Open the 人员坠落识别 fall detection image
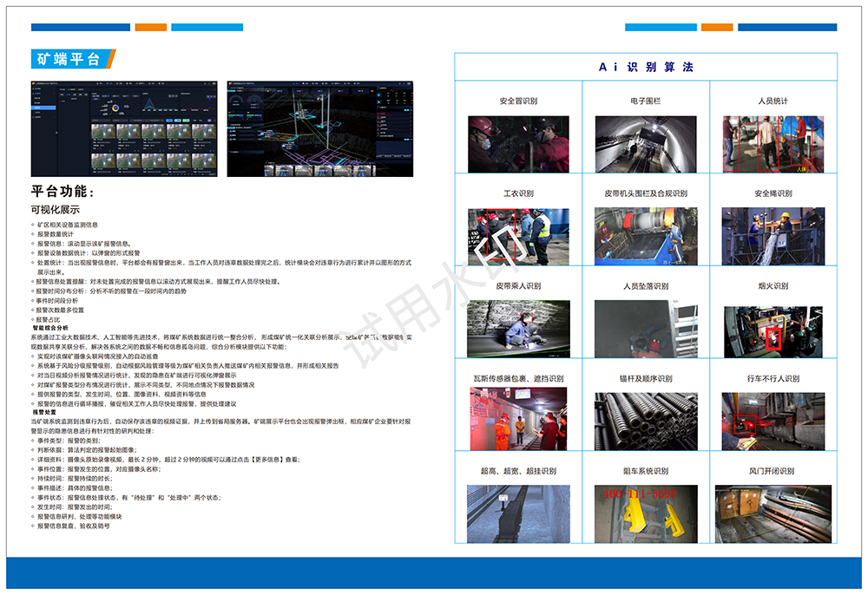 (645, 329)
